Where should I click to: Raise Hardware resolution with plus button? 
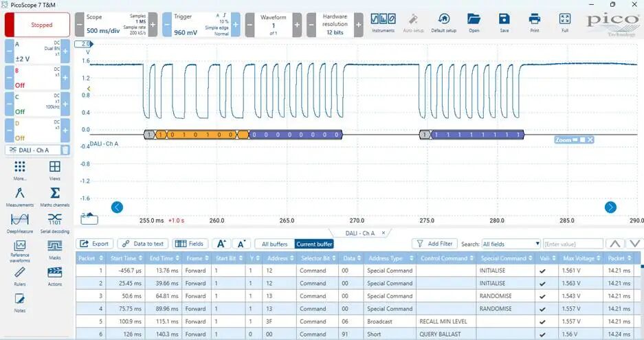(x=359, y=25)
